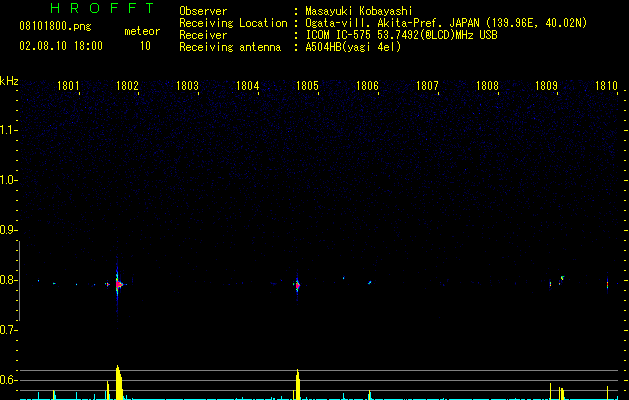Click the 1808 time axis label
The image size is (629, 400).
tap(487, 86)
